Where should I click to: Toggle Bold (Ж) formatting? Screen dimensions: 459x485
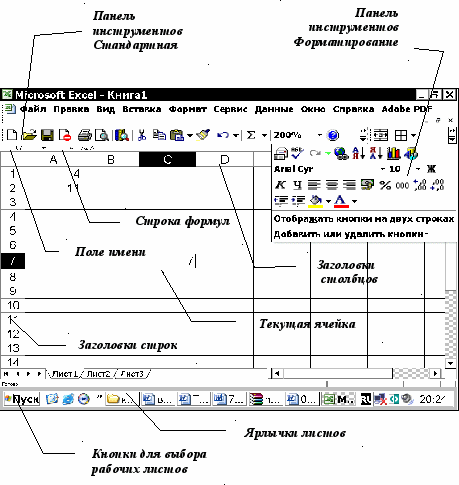coord(431,169)
